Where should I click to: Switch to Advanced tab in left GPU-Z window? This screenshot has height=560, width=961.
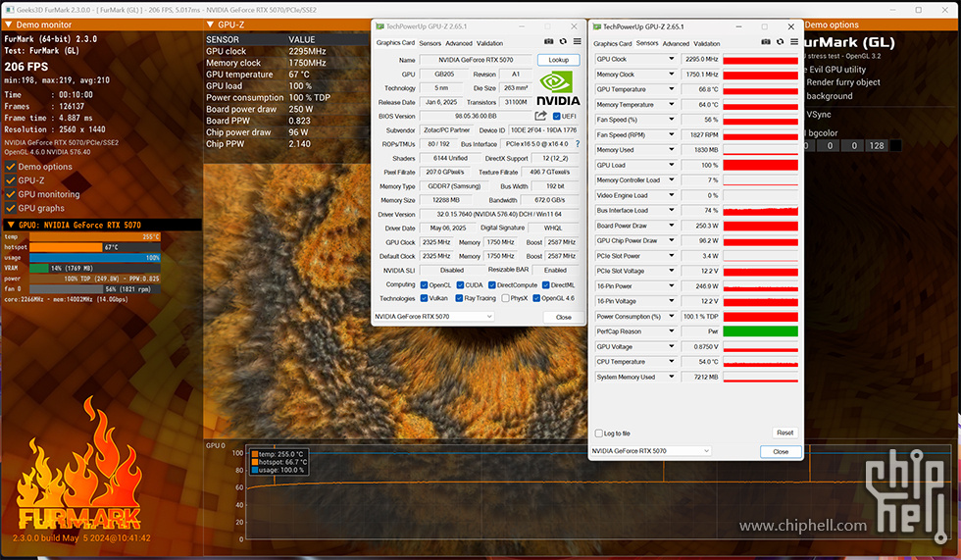click(x=459, y=43)
